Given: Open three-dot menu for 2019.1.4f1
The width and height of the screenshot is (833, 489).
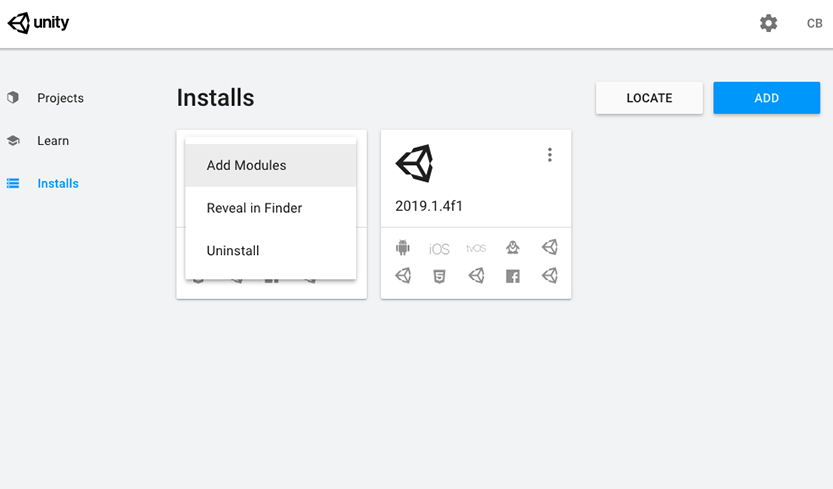Looking at the screenshot, I should tap(549, 155).
